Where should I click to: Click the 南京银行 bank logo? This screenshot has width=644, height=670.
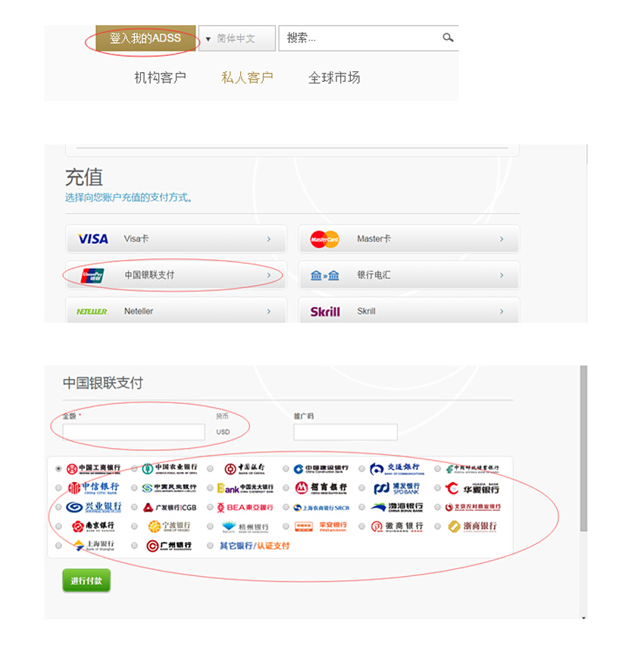93,527
